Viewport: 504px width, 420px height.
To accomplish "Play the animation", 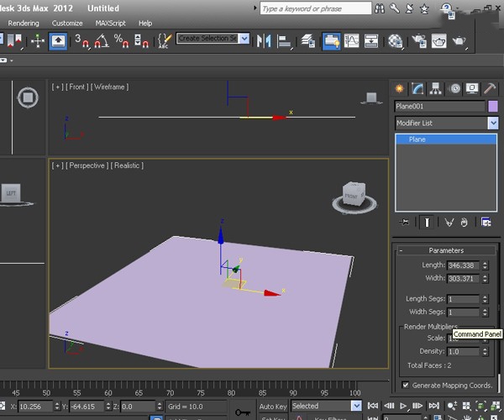I will (x=403, y=406).
